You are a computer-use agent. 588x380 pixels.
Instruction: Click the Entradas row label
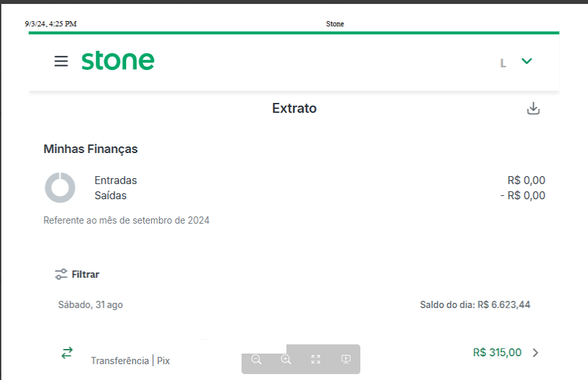pyautogui.click(x=115, y=180)
